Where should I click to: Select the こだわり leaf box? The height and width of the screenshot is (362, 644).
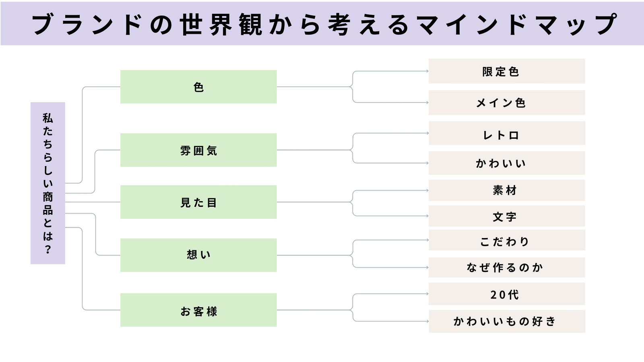[x=507, y=240]
